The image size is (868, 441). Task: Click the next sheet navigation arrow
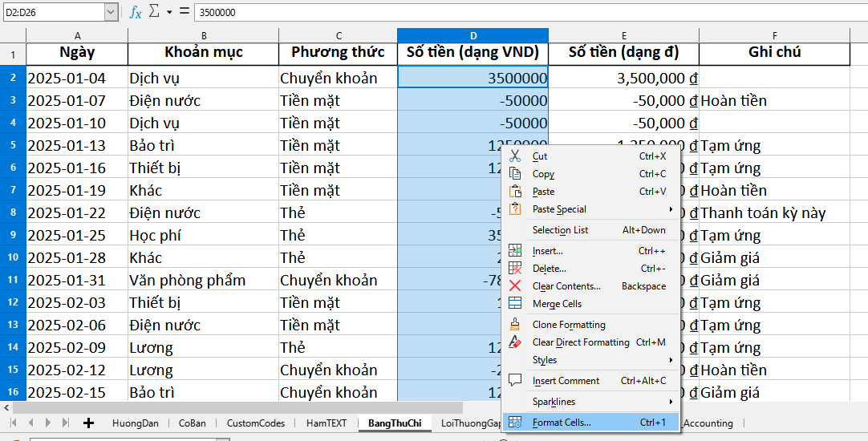48,423
